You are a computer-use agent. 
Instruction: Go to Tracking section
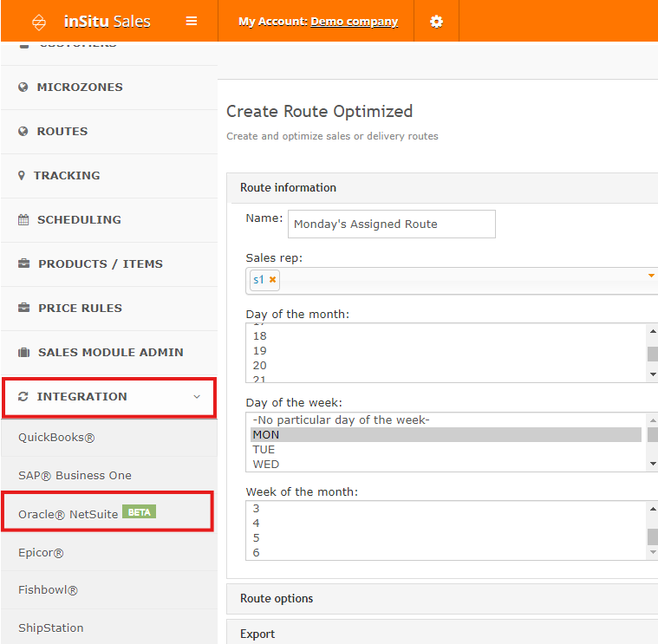pos(109,175)
